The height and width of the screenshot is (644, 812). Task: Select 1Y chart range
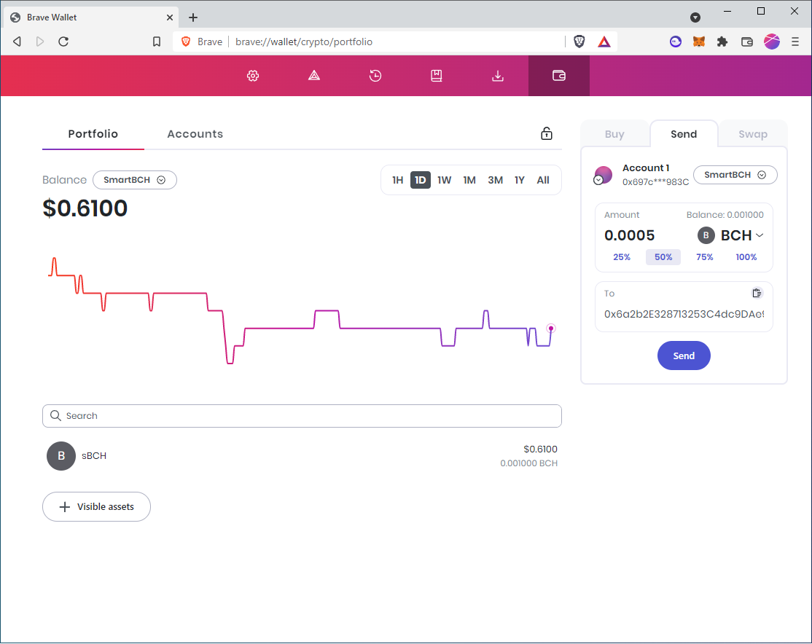point(520,180)
